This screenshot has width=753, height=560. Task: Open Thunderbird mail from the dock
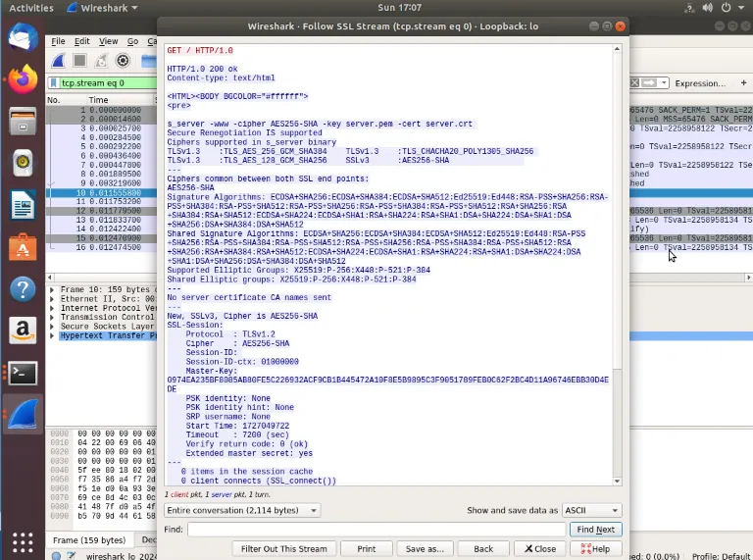point(23,37)
